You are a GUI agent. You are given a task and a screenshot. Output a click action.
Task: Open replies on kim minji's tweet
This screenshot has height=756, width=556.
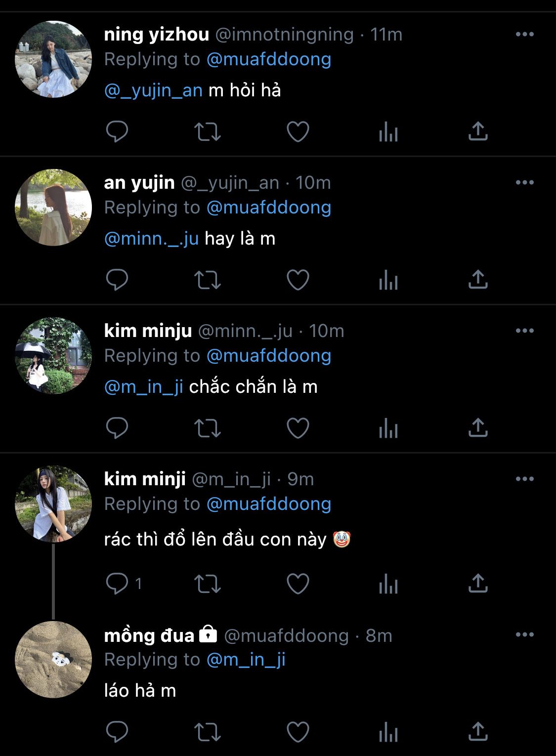click(x=124, y=584)
